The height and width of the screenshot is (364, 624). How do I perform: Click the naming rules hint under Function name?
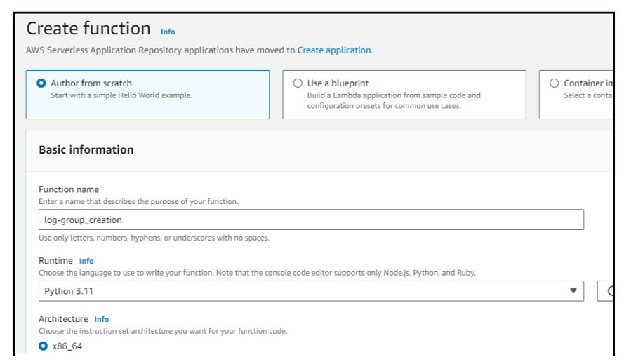point(154,238)
